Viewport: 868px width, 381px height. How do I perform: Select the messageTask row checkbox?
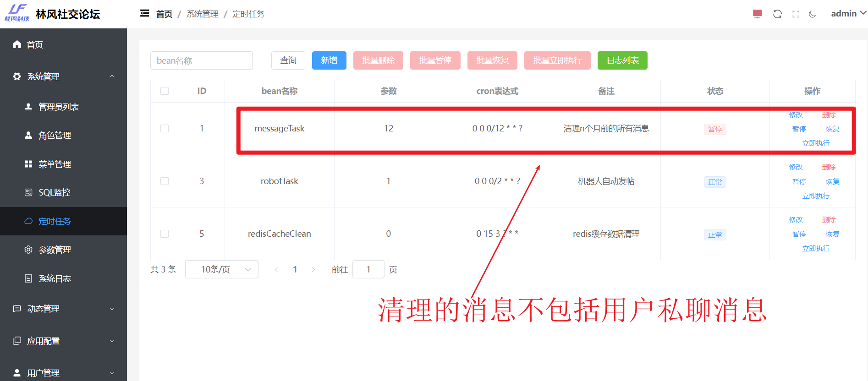[165, 129]
